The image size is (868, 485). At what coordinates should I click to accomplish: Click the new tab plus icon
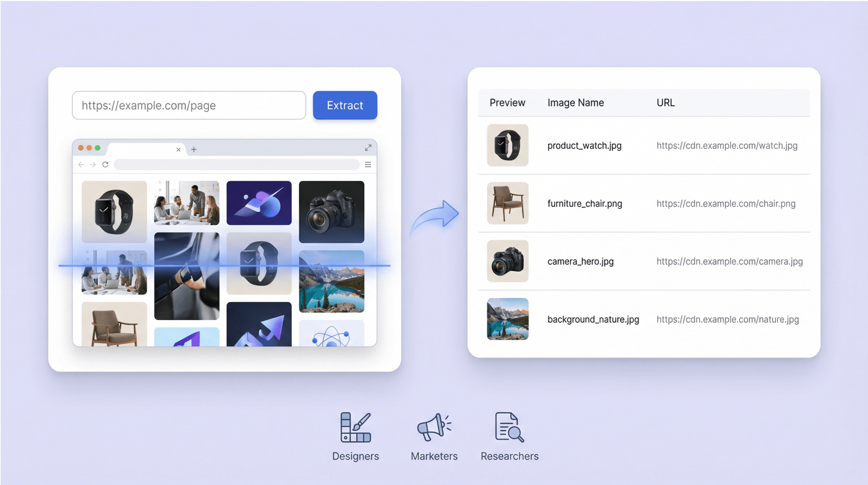point(194,149)
